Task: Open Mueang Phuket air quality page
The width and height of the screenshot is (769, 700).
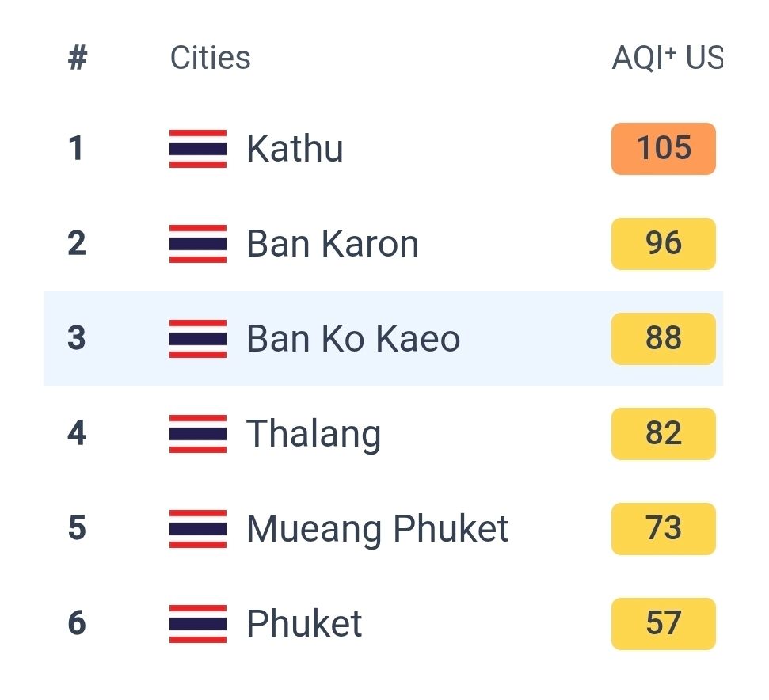Action: pyautogui.click(x=378, y=530)
